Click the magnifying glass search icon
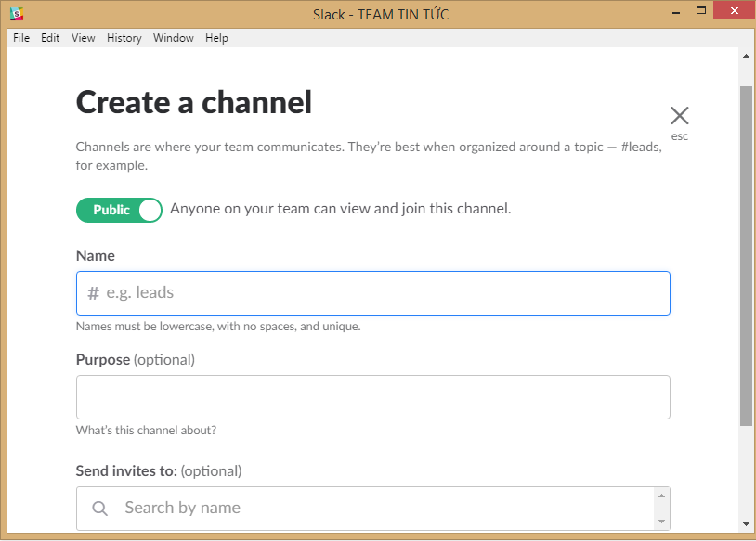Screen dimensions: 756x541 (99, 508)
